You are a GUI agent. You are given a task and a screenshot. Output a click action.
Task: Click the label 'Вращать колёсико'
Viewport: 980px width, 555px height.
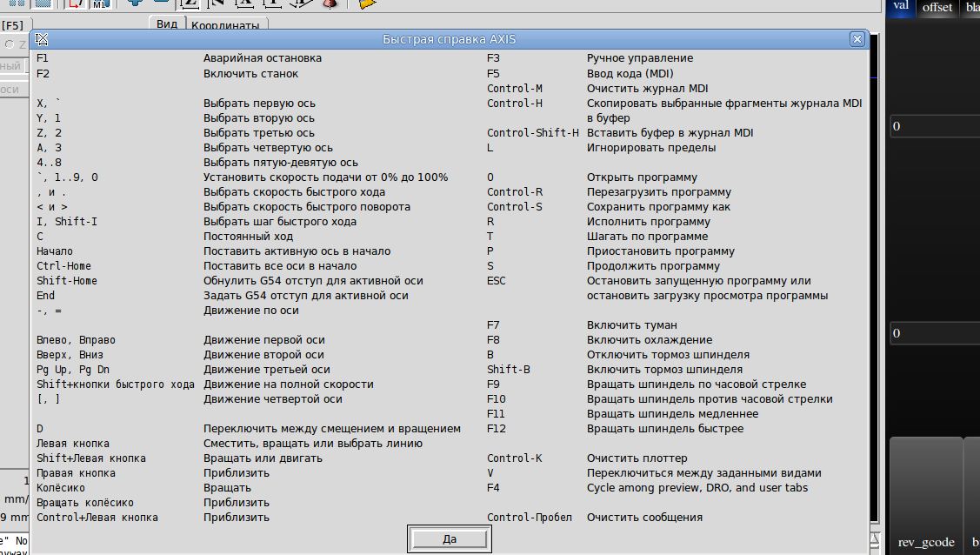pos(85,503)
